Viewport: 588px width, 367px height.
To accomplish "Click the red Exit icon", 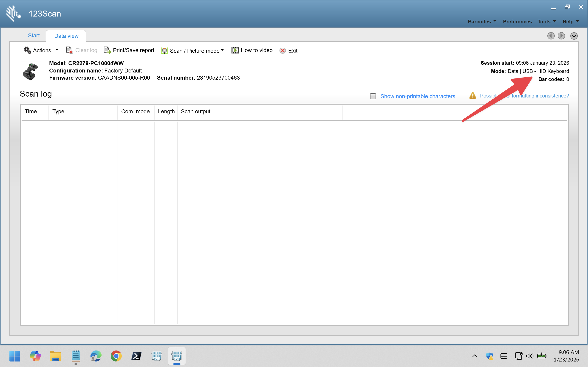I will (x=283, y=50).
